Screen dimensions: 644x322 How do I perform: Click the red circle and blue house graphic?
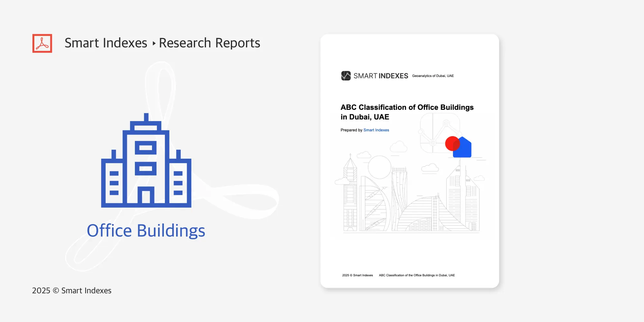[458, 147]
